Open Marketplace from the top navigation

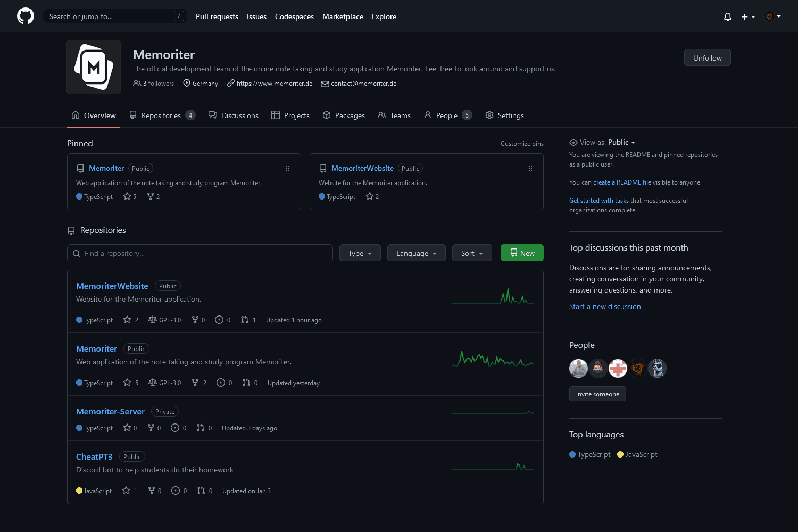tap(343, 16)
